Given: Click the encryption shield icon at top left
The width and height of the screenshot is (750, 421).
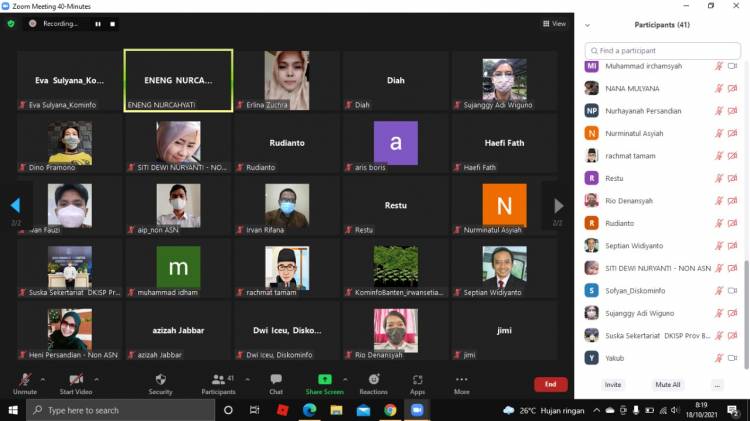Looking at the screenshot, I should point(11,23).
